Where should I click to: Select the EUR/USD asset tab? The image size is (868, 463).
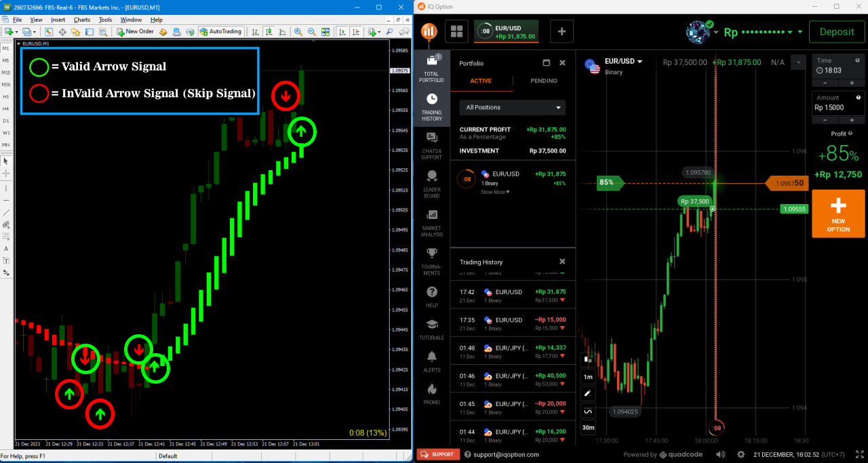point(506,31)
